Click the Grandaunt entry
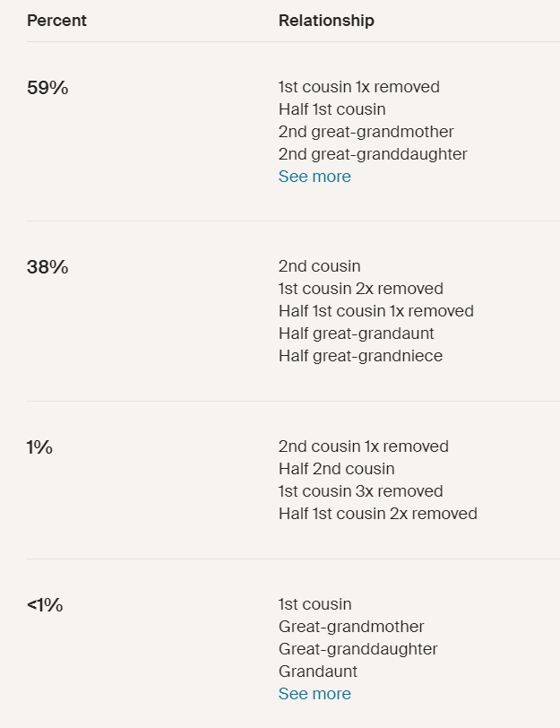Screen dimensions: 560x728 318,672
